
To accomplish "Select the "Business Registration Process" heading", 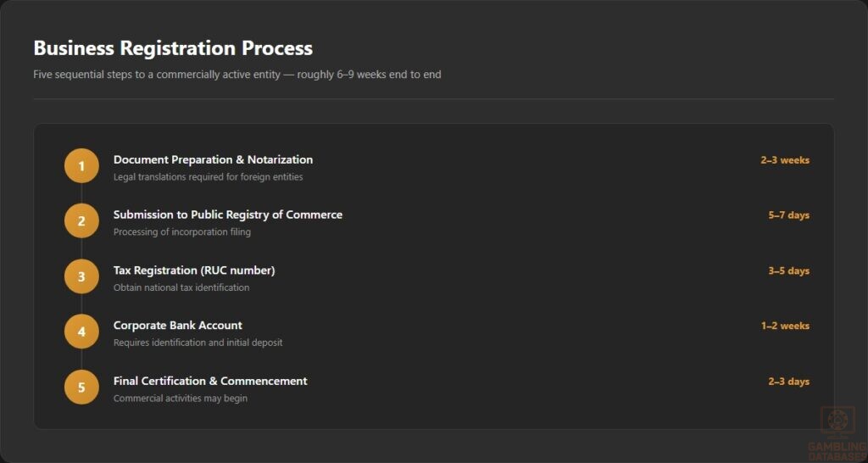I will (173, 48).
